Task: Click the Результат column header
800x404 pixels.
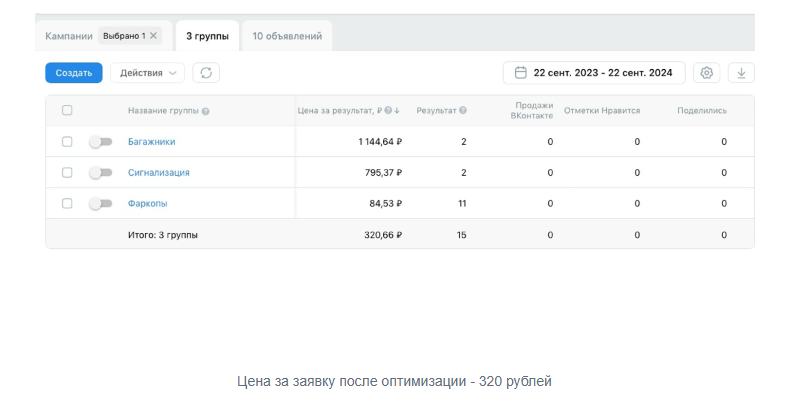Action: pyautogui.click(x=436, y=110)
